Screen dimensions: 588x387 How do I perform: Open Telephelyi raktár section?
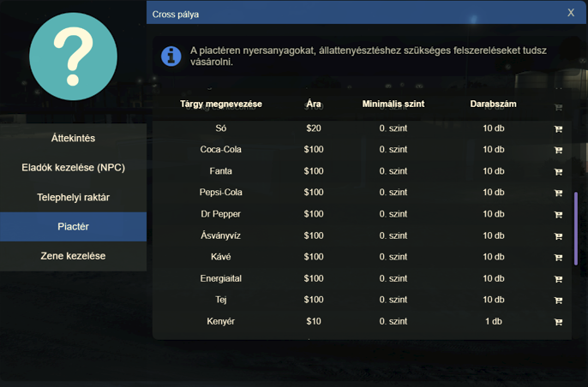(x=73, y=198)
